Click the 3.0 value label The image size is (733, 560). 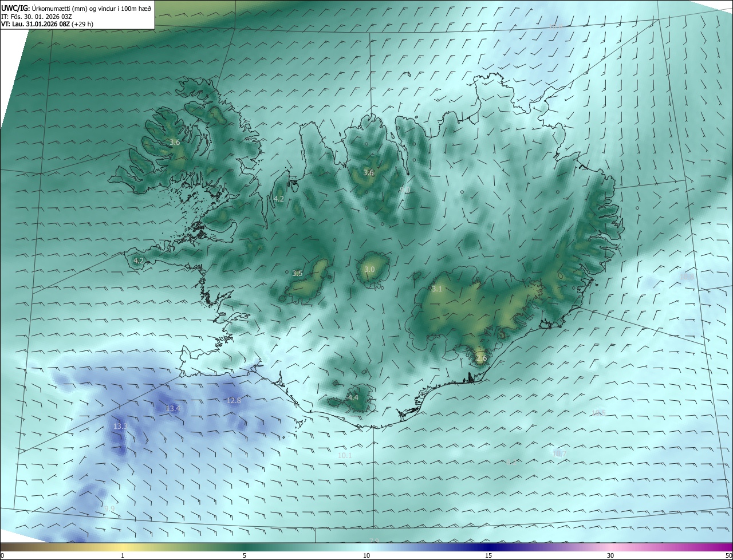click(369, 269)
